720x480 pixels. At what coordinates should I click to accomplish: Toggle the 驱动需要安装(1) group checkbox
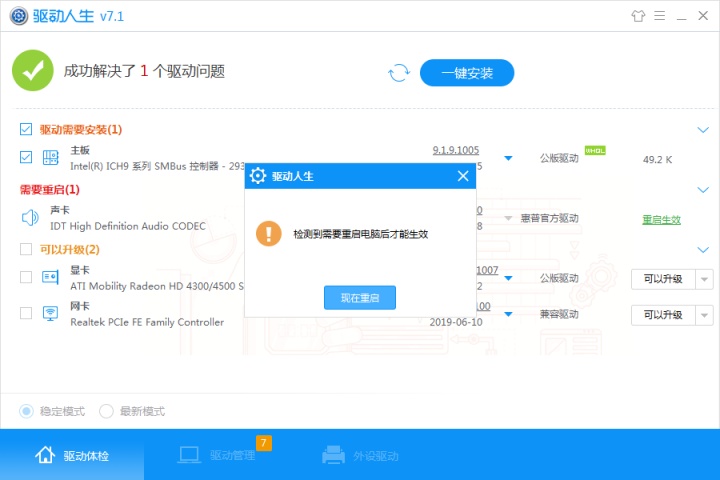(26, 129)
